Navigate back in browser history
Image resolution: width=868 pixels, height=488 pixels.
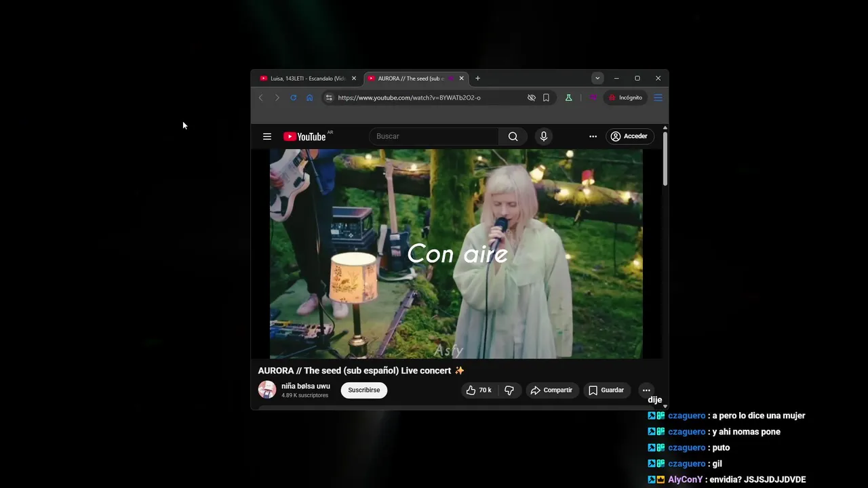click(260, 98)
